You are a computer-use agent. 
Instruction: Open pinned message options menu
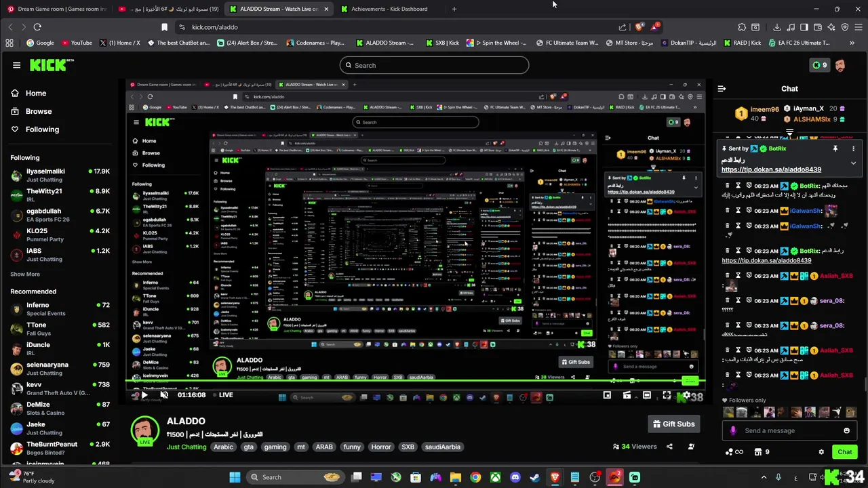coord(853,148)
